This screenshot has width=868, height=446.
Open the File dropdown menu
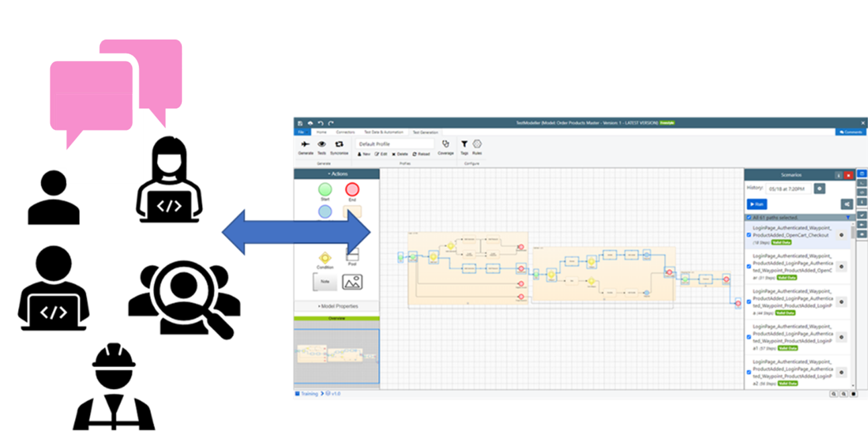pos(301,132)
